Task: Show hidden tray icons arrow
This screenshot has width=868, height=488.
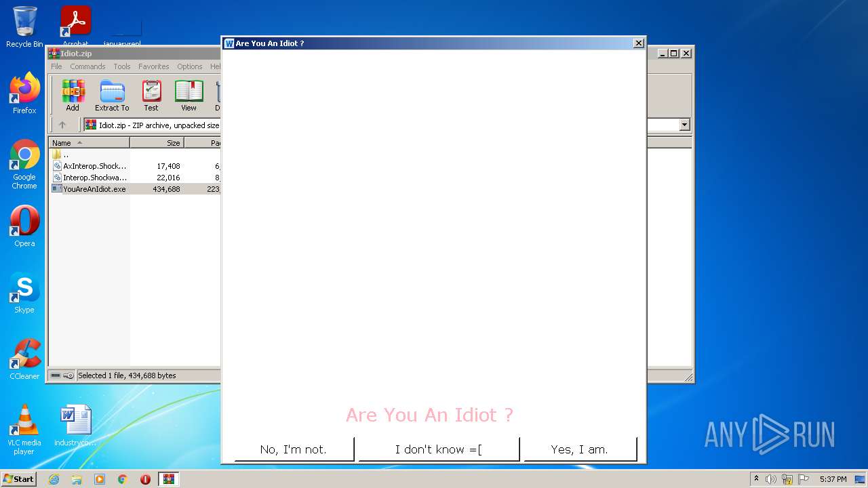Action: (756, 479)
